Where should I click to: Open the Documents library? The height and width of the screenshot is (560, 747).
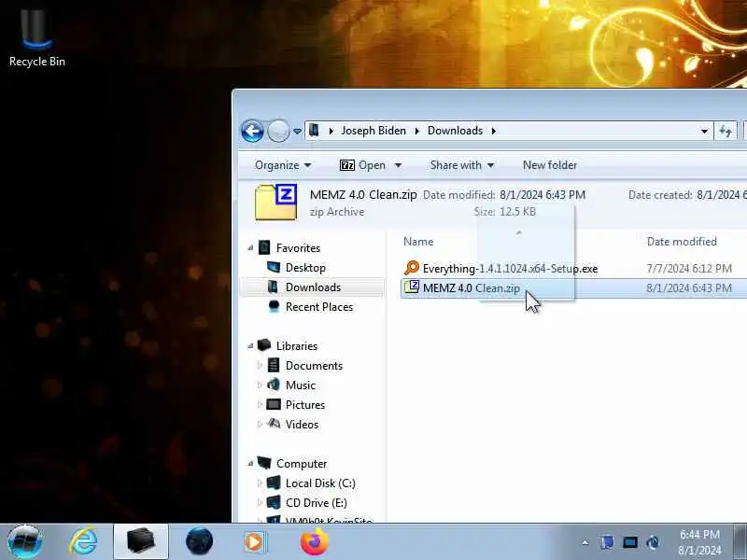point(314,365)
